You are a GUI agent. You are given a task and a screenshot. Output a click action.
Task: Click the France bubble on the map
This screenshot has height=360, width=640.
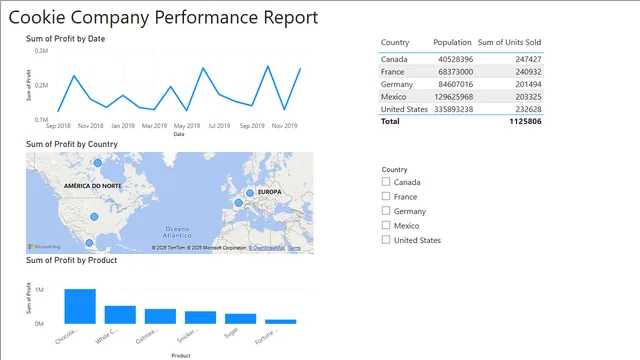tap(239, 202)
